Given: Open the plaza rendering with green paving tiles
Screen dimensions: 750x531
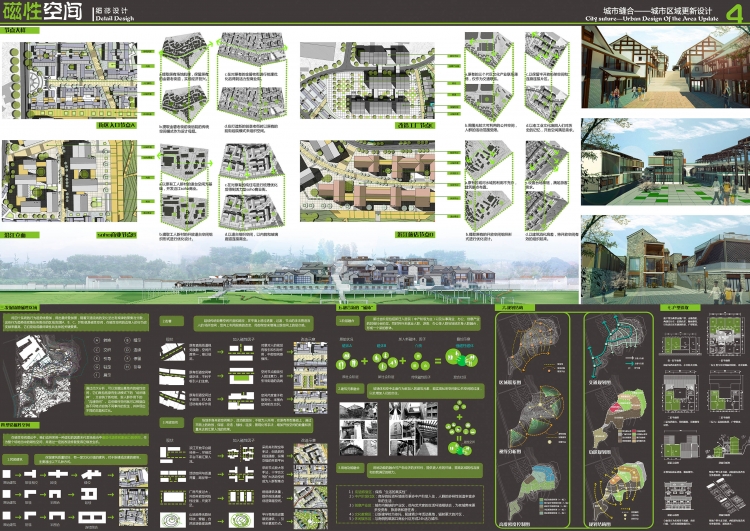Looking at the screenshot, I should tap(665, 162).
